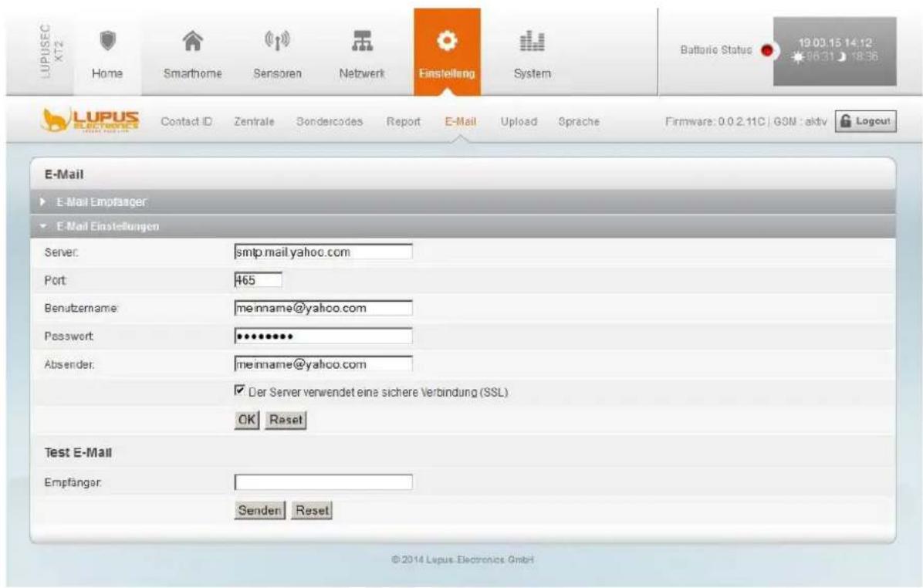Image resolution: width=923 pixels, height=588 pixels.
Task: Click the Test E-Mail Empfänger field
Action: tap(323, 482)
